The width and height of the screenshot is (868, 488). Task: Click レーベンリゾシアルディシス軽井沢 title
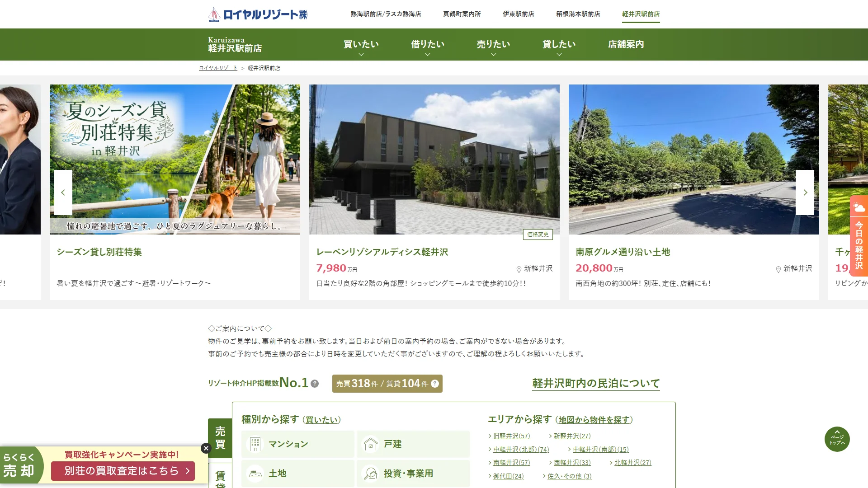[382, 252]
